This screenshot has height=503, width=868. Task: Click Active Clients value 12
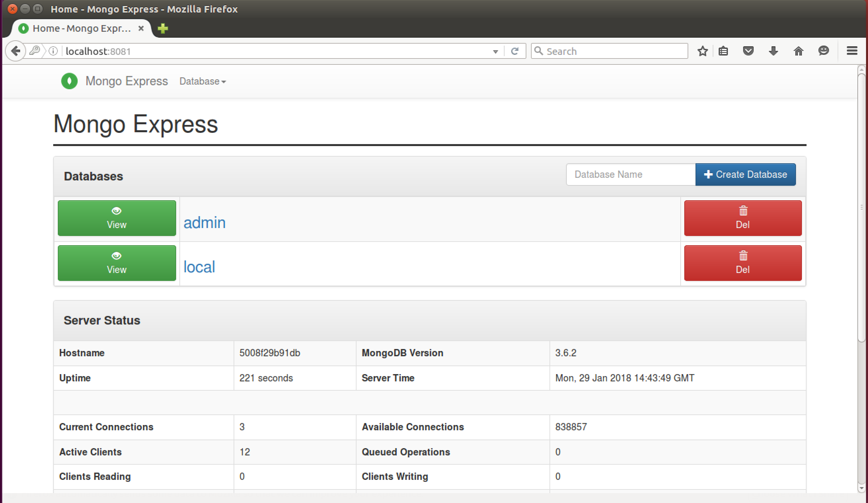pyautogui.click(x=245, y=452)
